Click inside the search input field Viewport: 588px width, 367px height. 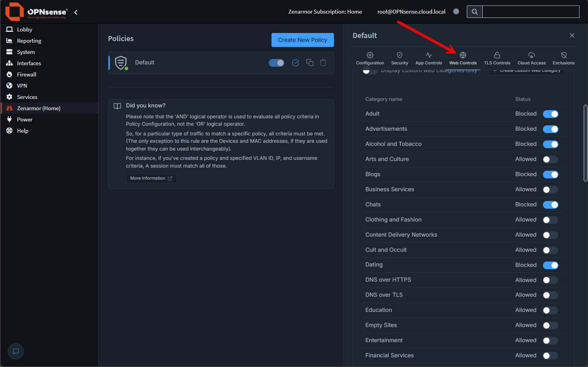531,12
